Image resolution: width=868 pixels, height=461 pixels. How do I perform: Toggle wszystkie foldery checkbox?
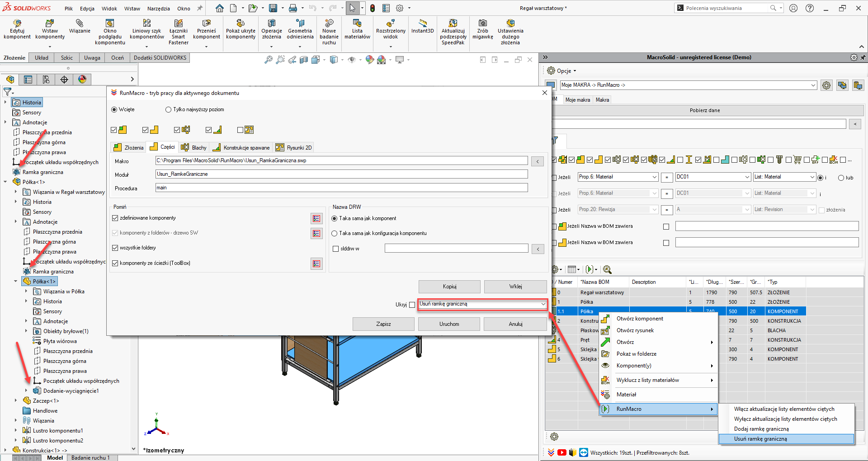[x=115, y=248]
